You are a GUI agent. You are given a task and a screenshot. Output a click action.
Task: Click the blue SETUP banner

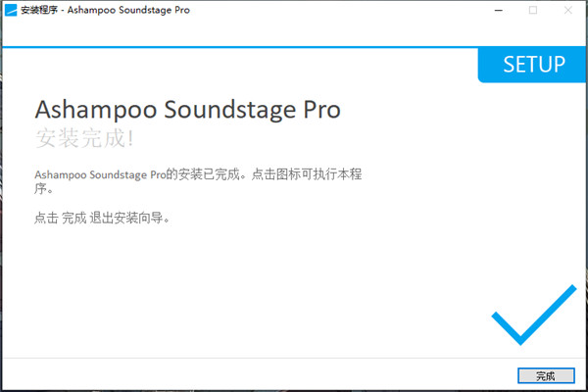(532, 65)
